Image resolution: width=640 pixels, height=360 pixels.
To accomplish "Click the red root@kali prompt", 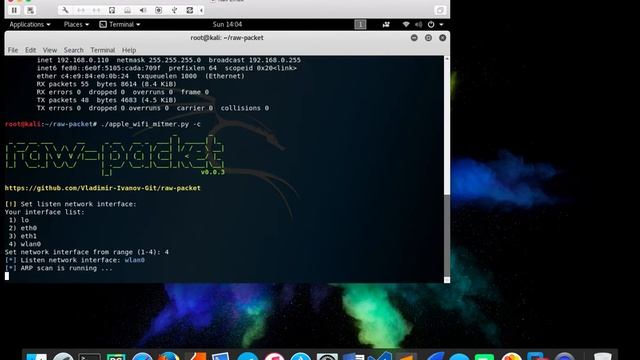I will [x=23, y=124].
